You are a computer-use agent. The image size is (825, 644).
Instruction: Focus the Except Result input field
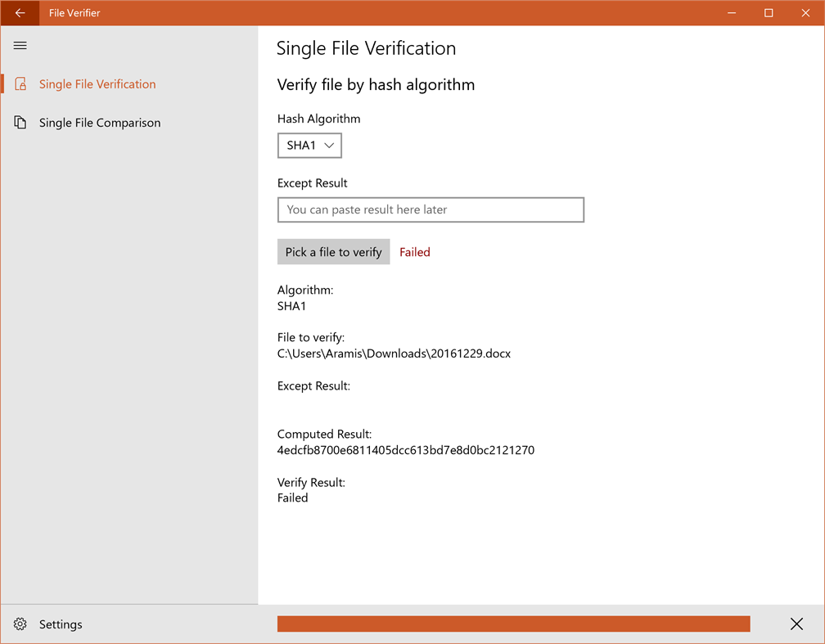pyautogui.click(x=431, y=209)
